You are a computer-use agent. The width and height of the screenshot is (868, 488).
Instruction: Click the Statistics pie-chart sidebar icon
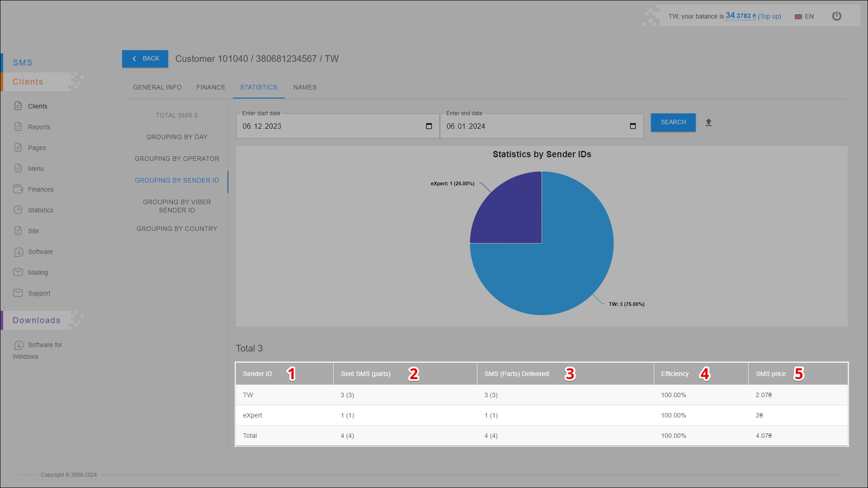pos(18,210)
